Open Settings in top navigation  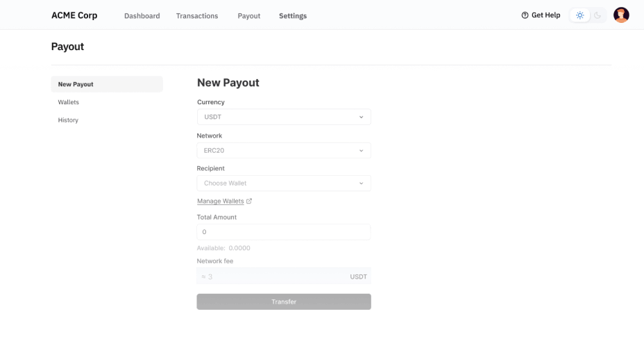tap(293, 16)
